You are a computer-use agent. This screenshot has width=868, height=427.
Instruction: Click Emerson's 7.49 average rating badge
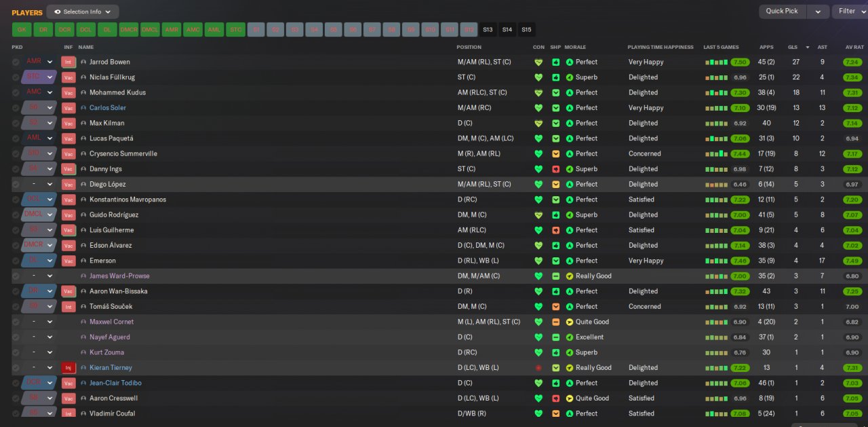tap(852, 261)
